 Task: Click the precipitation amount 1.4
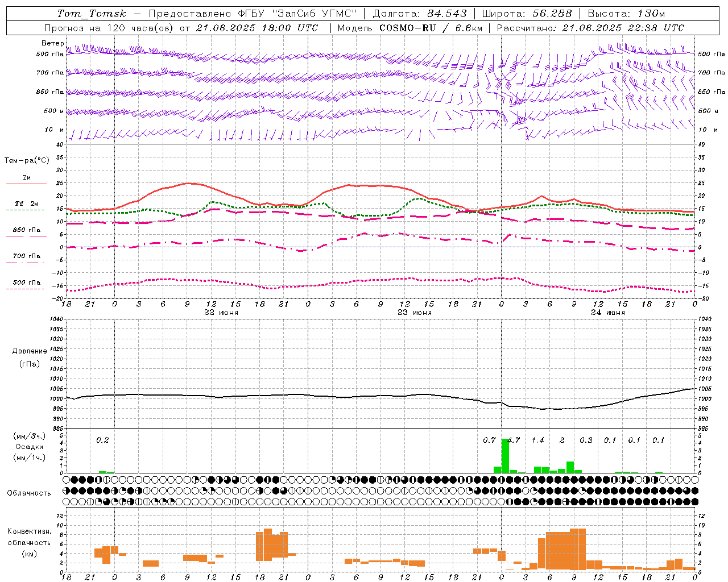tap(537, 440)
